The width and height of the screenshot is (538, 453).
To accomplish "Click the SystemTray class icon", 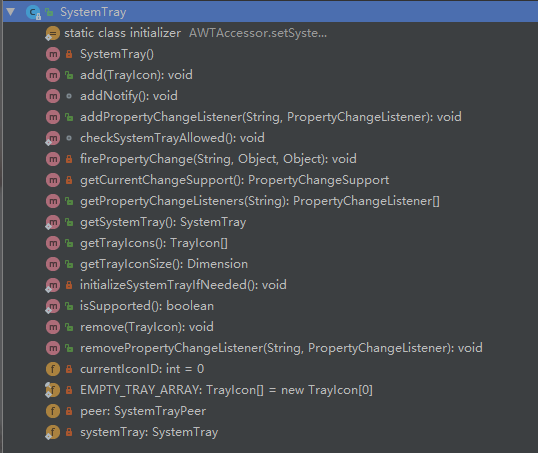I will 33,13.
